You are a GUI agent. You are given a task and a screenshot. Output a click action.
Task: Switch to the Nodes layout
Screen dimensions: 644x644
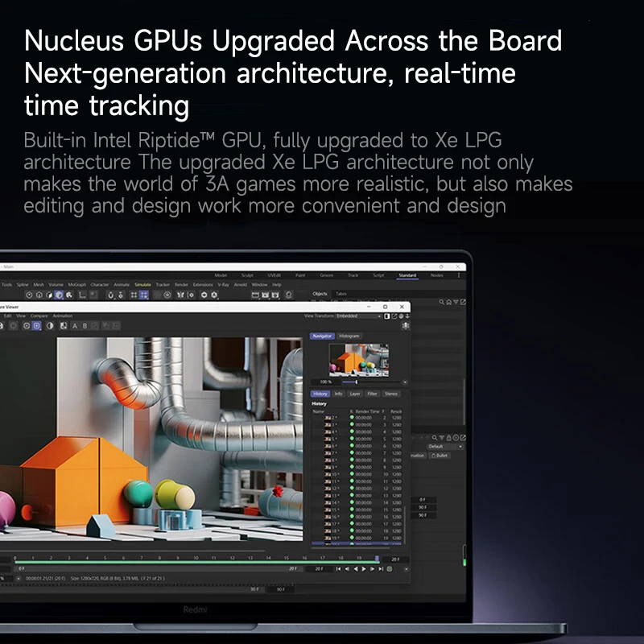click(x=436, y=275)
